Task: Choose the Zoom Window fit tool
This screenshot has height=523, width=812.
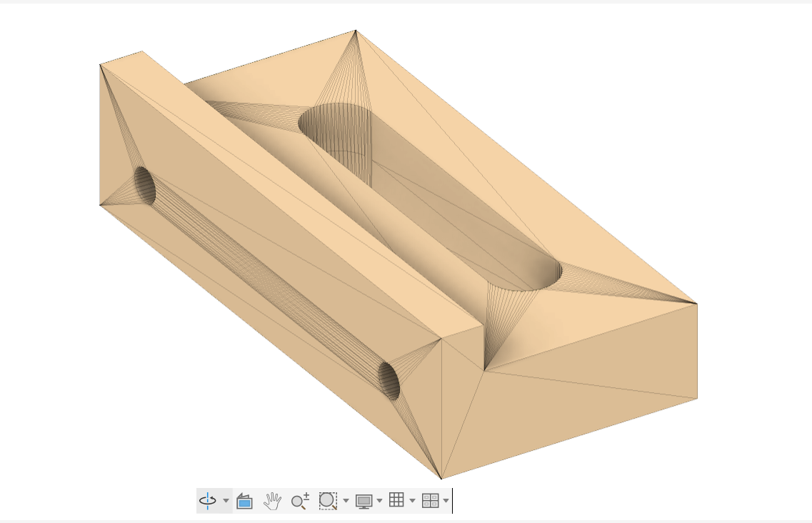Action: [x=328, y=501]
